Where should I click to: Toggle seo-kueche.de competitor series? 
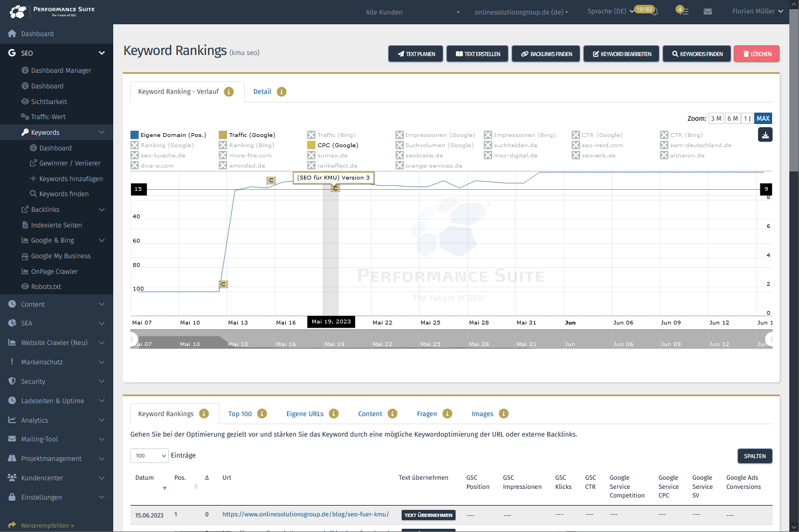pyautogui.click(x=135, y=155)
